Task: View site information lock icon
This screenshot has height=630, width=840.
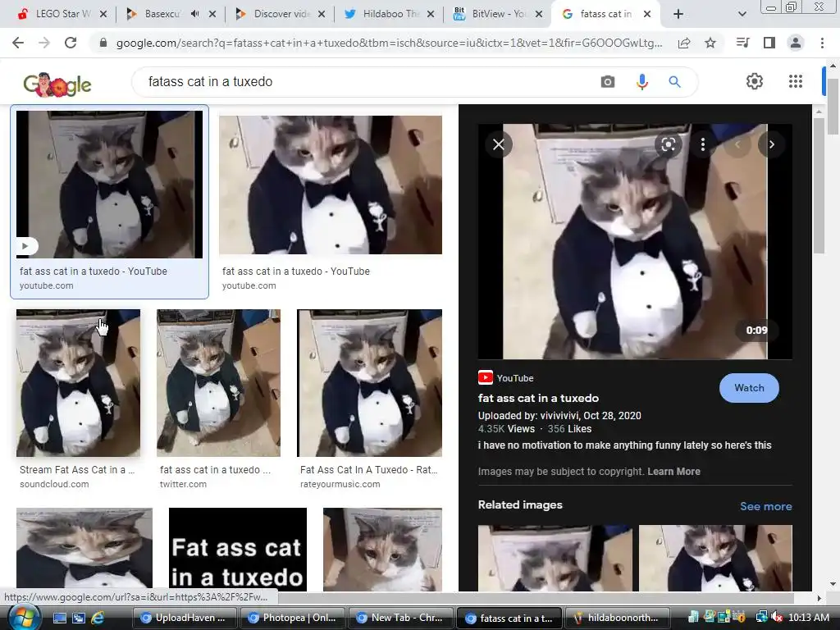Action: [103, 43]
